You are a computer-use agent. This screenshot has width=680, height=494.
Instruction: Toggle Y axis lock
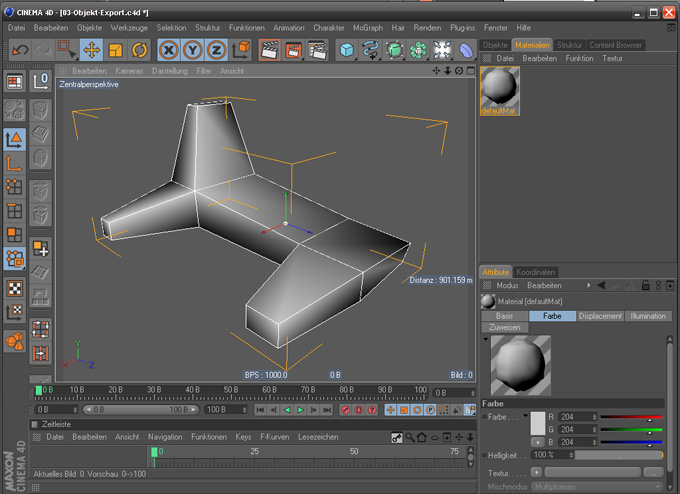194,50
